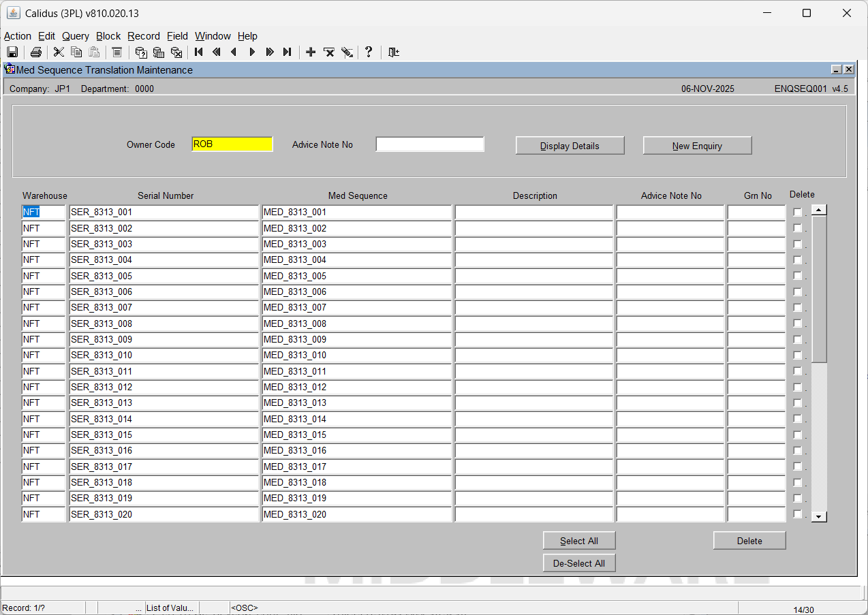This screenshot has height=615, width=868.
Task: Click the Cut scissors icon
Action: tap(59, 52)
